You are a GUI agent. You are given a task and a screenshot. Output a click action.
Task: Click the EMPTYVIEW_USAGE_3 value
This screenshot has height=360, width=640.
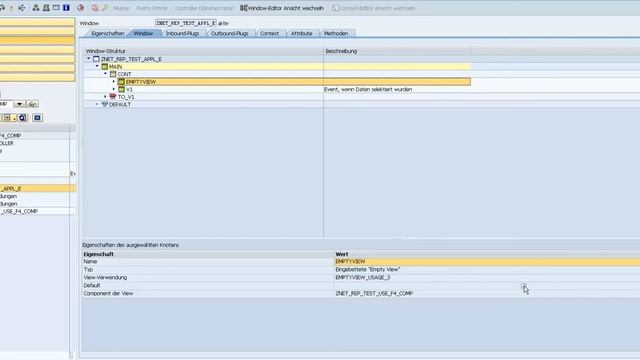362,278
